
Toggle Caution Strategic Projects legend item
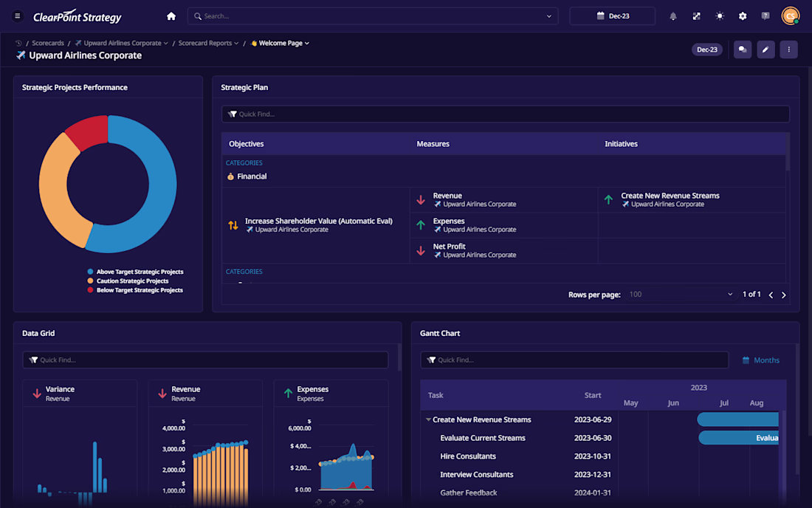(x=128, y=281)
